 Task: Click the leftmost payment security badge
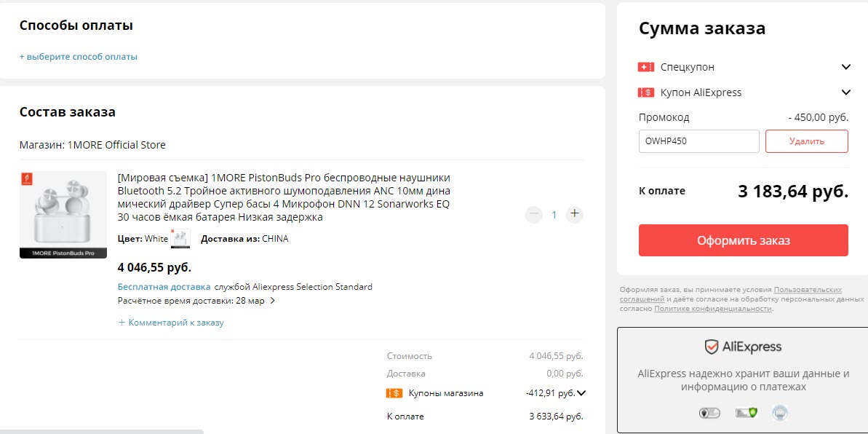tap(708, 413)
